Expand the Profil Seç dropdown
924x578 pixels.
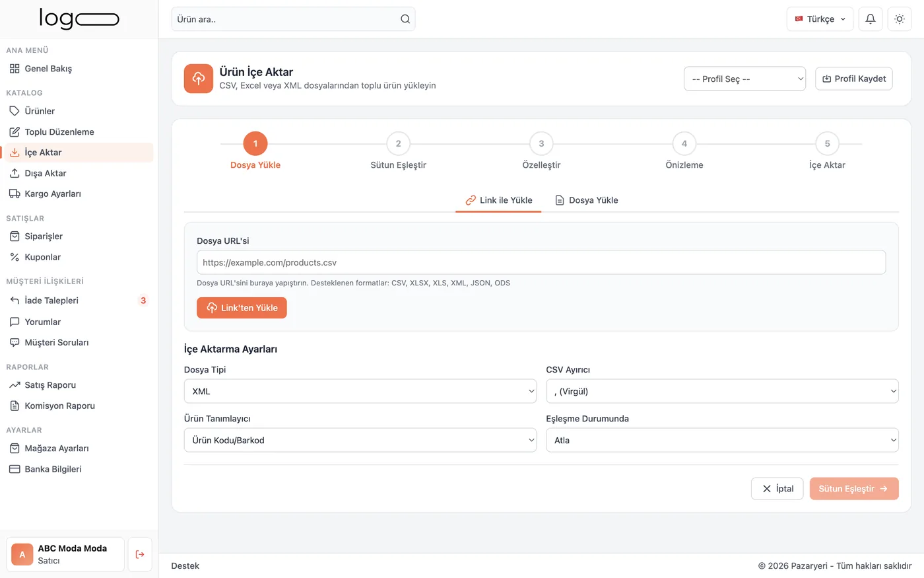point(744,79)
